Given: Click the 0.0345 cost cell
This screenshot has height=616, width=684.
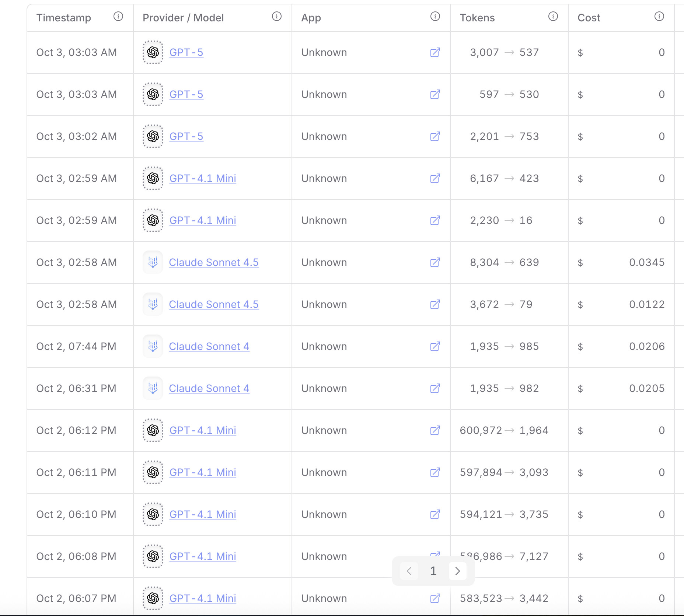Looking at the screenshot, I should coord(646,263).
